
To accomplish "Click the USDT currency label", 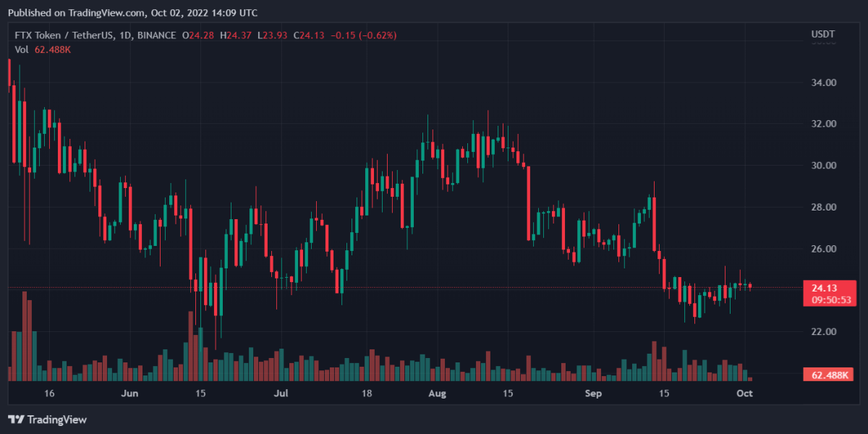I will (823, 35).
